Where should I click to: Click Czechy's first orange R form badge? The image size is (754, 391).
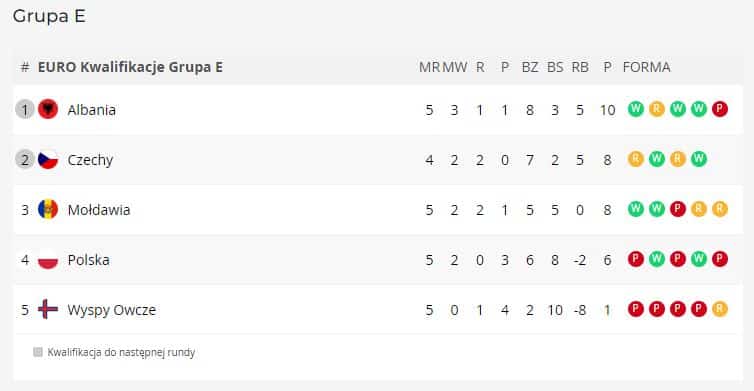[x=636, y=159]
